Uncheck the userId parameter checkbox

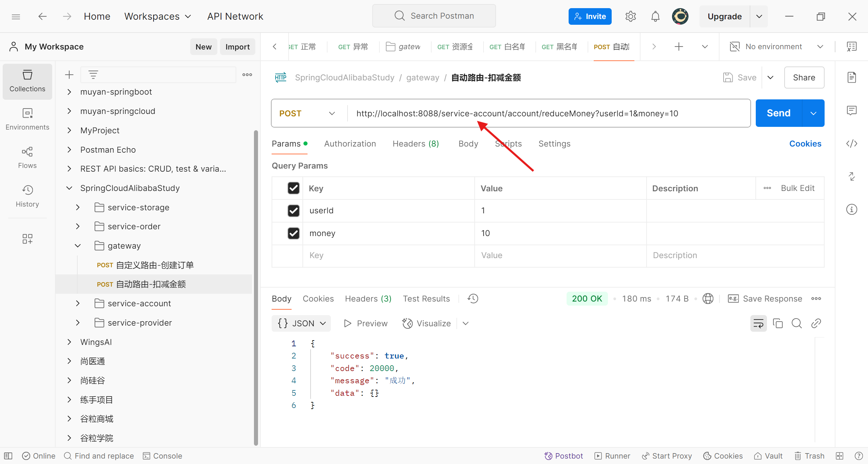293,211
